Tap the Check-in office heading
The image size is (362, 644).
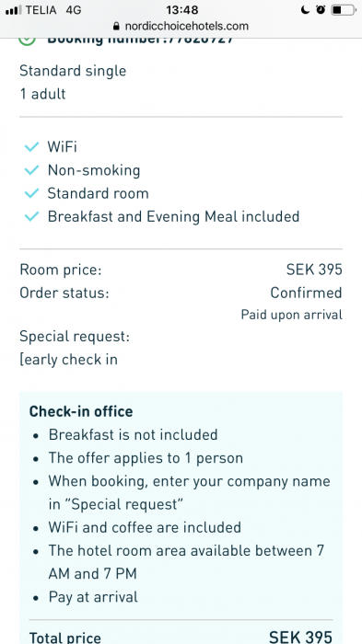pos(81,411)
